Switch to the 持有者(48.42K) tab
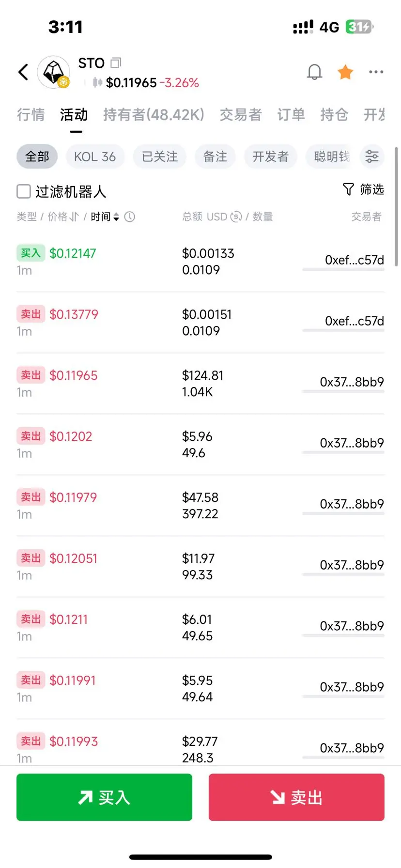Screen dimensions: 401x868 click(154, 115)
